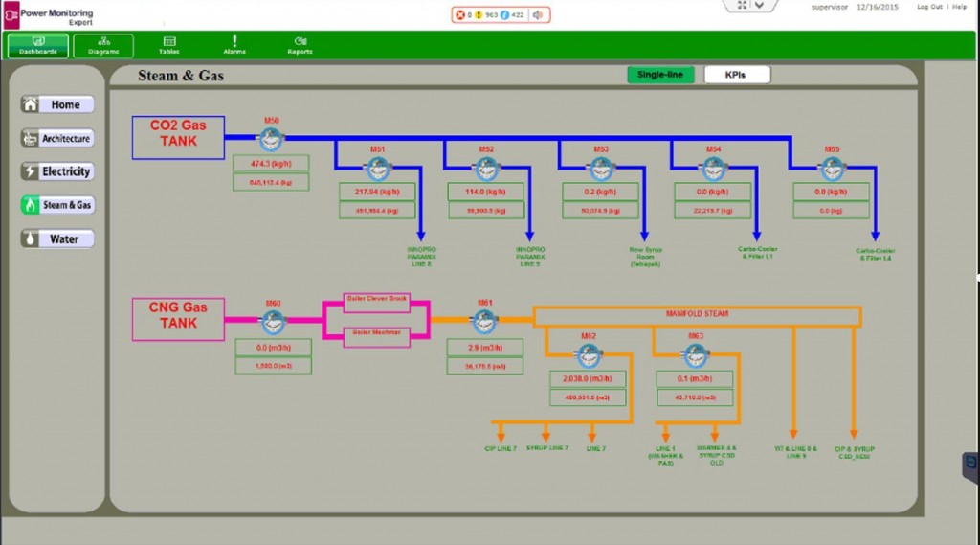This screenshot has width=980, height=545.
Task: Click the M63 meter icon
Action: coord(695,355)
